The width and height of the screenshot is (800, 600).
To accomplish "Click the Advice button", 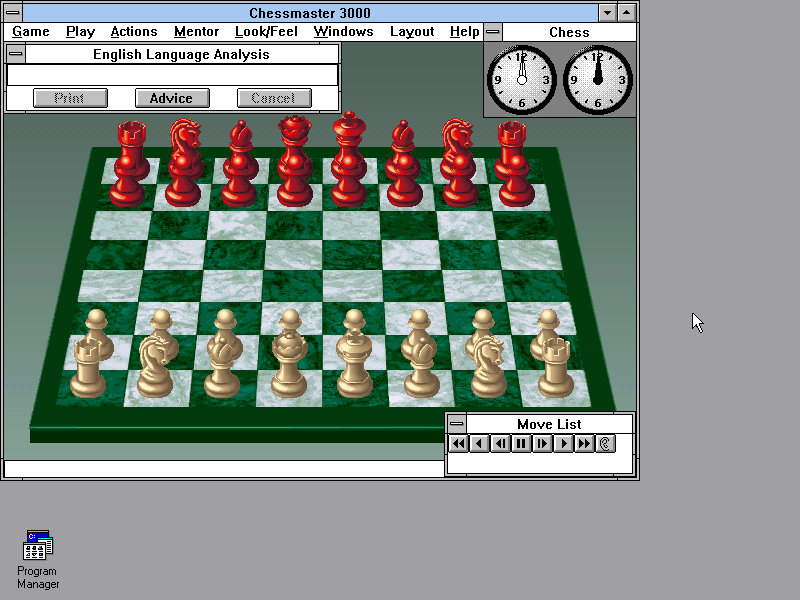I will click(172, 98).
